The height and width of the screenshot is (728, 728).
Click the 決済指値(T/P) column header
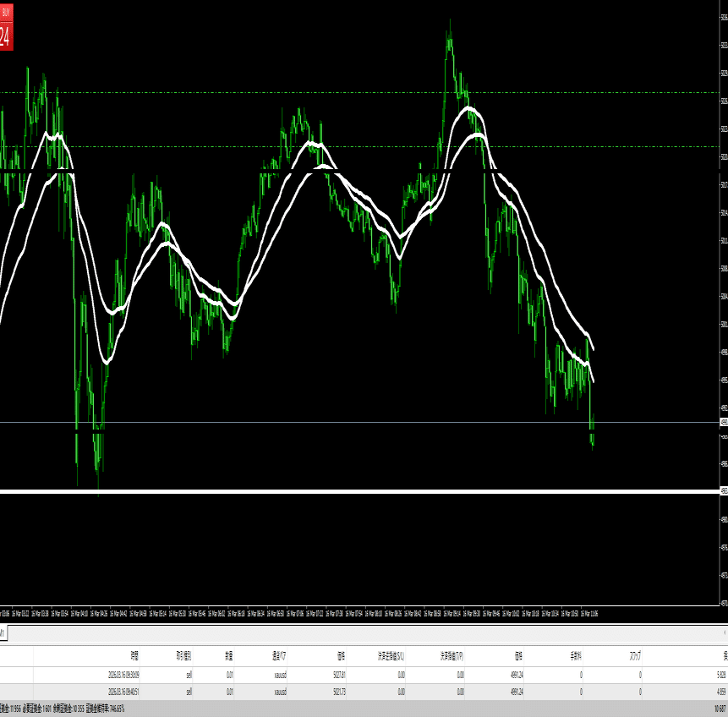click(452, 656)
